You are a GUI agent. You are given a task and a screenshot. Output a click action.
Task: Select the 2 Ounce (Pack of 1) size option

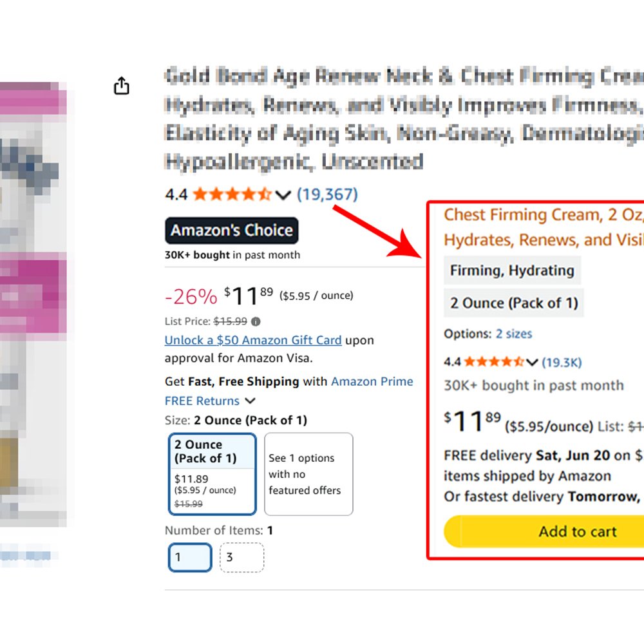[213, 474]
